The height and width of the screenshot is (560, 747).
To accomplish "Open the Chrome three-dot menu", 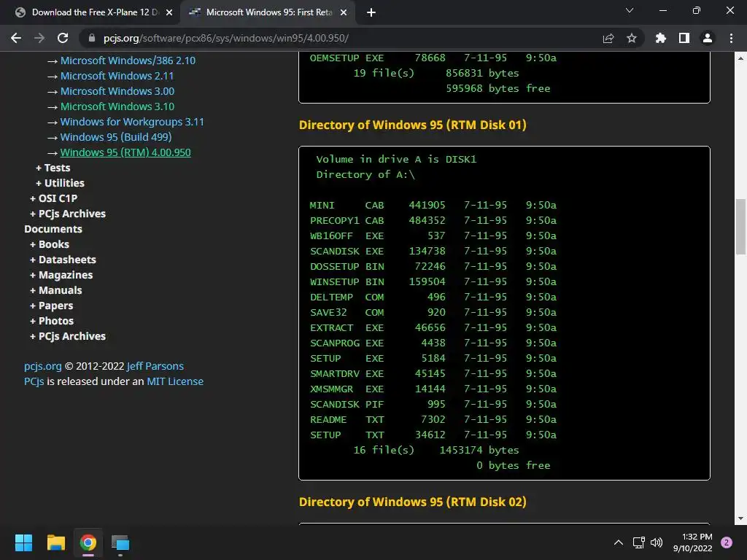I will tap(731, 38).
